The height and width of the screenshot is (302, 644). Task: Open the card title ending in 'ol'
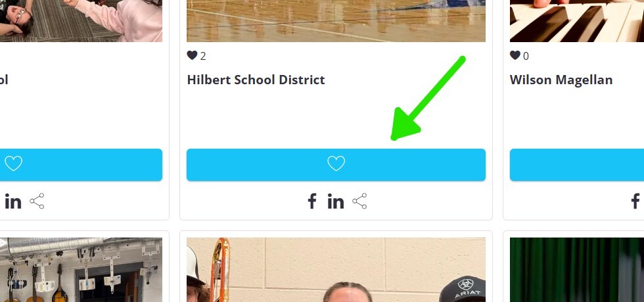pos(4,80)
